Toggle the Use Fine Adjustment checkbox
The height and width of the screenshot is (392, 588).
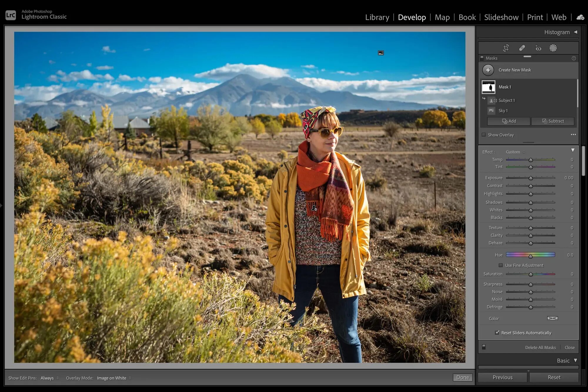tap(500, 265)
